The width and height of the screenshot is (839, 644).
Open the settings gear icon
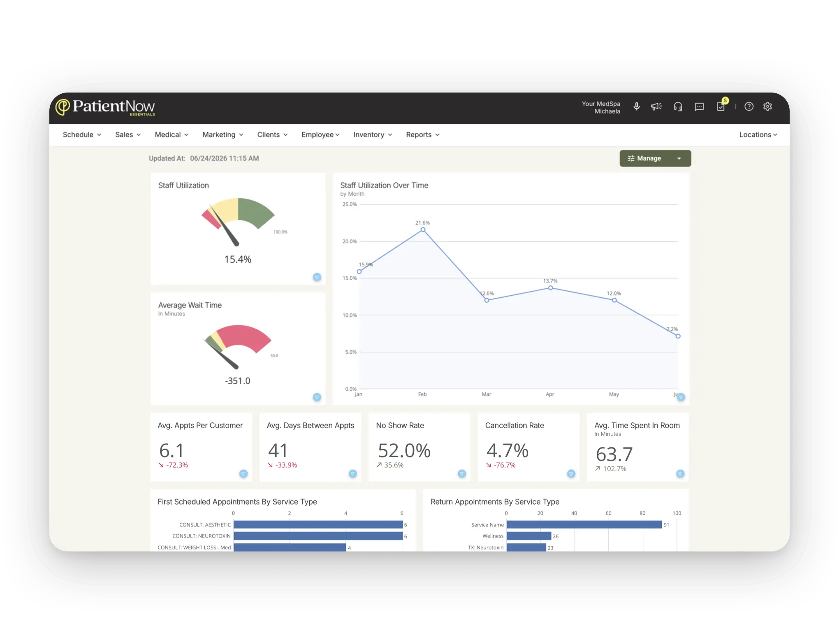(x=767, y=107)
